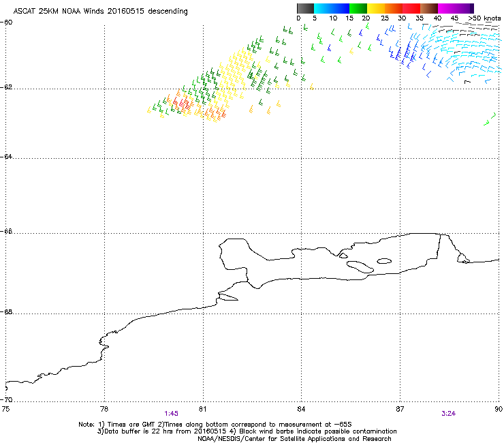Viewport: 504px width, 443px height.
Task: Click the "78" longitude axis label
Action: point(104,409)
